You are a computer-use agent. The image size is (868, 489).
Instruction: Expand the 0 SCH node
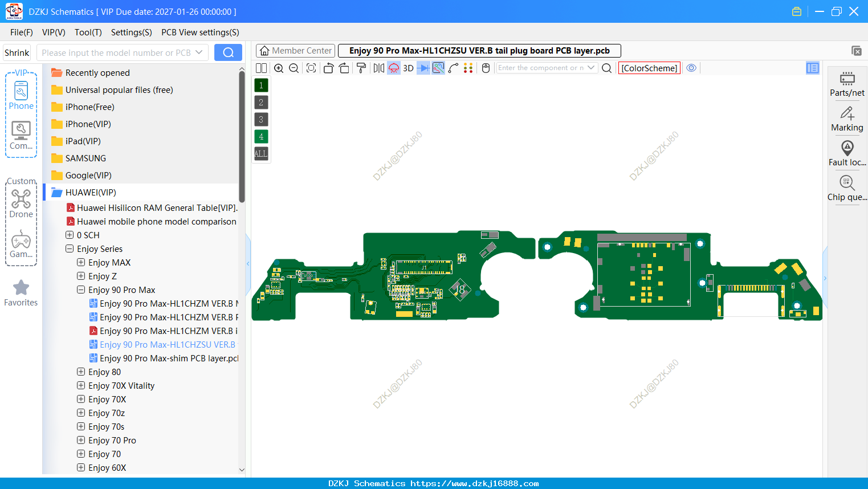tap(70, 235)
